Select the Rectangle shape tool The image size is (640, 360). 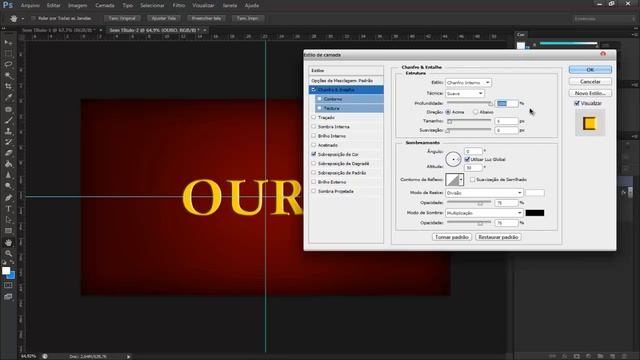(8, 231)
